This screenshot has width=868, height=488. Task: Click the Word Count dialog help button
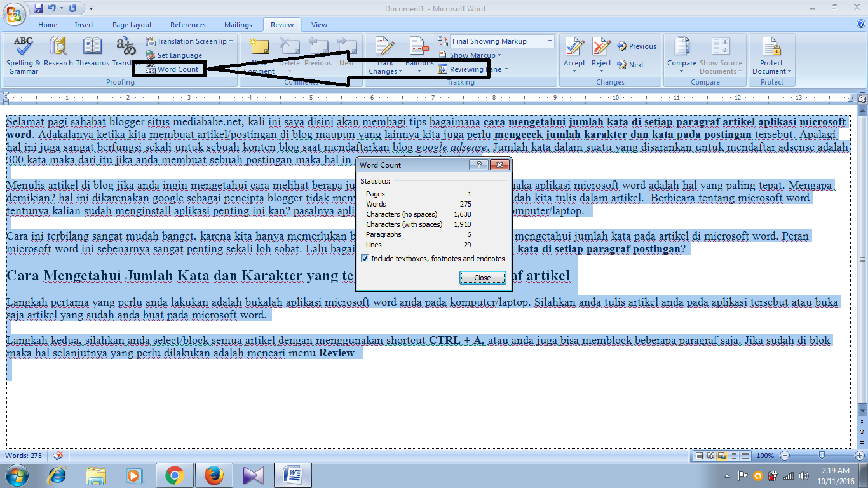click(x=478, y=165)
